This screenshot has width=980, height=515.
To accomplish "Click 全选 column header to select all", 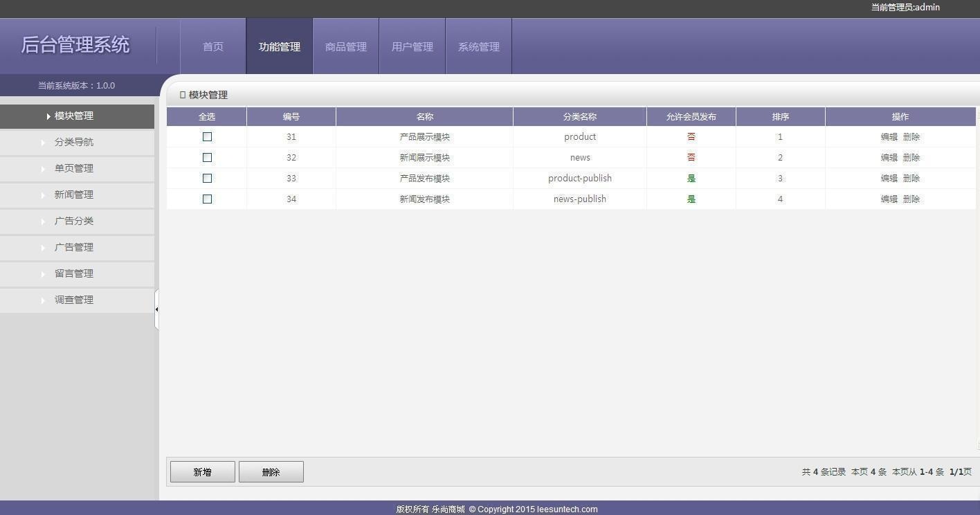I will (207, 117).
